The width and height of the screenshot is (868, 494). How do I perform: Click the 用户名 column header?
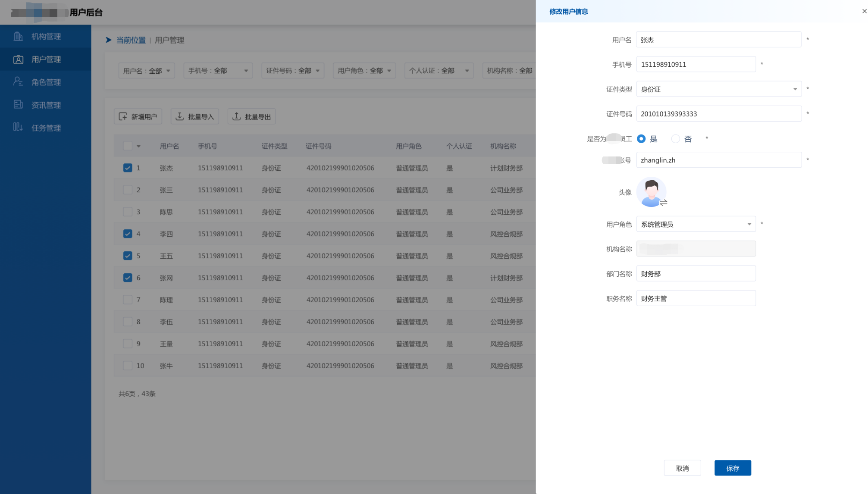click(169, 146)
